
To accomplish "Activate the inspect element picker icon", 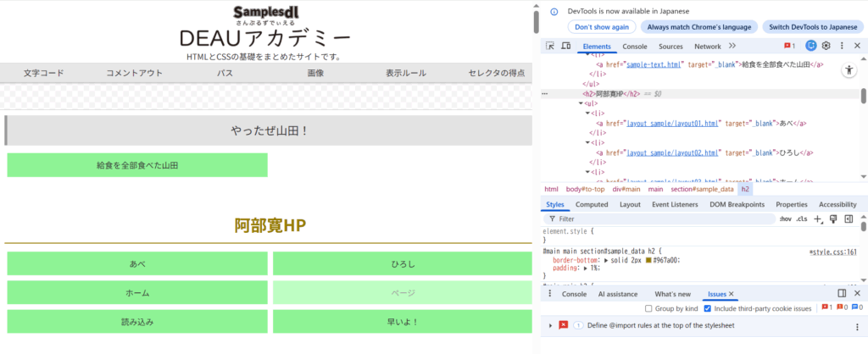I will [x=549, y=46].
